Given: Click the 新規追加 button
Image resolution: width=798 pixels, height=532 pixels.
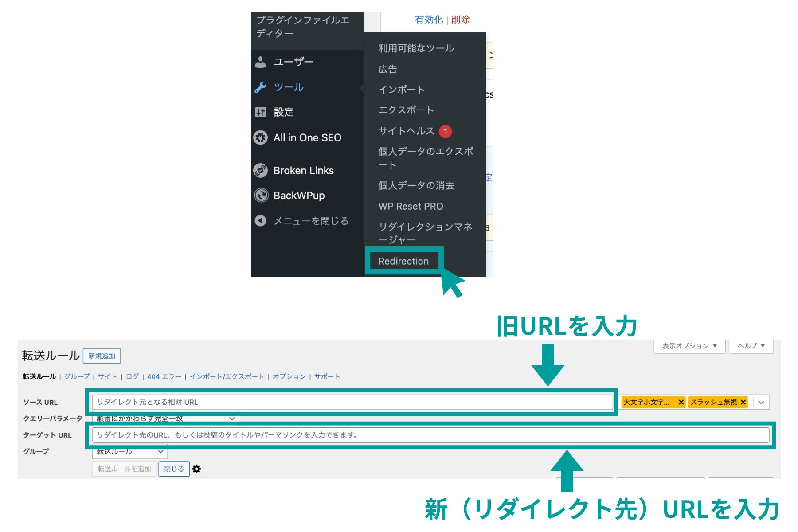Looking at the screenshot, I should [x=102, y=356].
